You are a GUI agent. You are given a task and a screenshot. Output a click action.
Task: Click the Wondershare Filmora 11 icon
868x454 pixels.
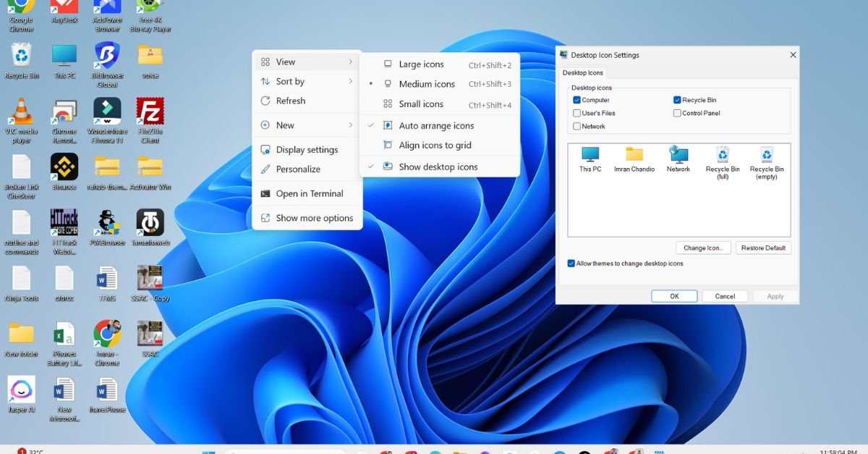[x=107, y=112]
